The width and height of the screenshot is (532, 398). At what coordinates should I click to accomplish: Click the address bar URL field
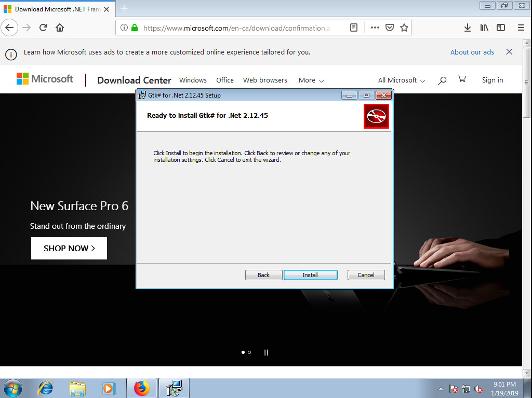[236, 28]
